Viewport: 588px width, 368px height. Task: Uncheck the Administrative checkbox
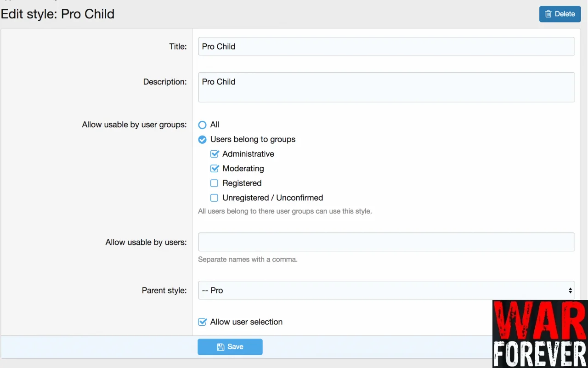coord(214,154)
